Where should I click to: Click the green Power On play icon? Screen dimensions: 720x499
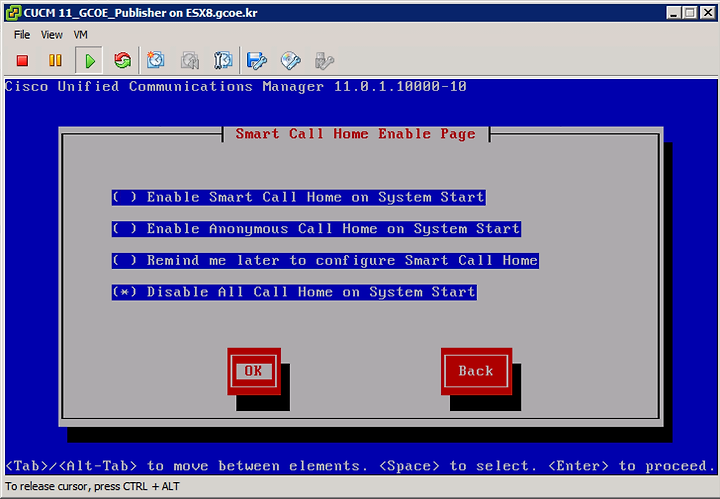tap(90, 60)
